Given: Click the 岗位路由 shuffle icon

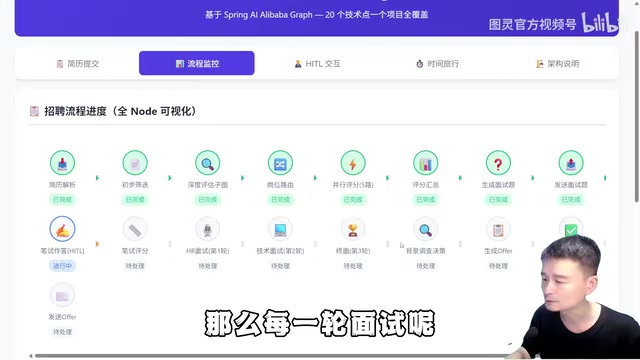Looking at the screenshot, I should [280, 163].
